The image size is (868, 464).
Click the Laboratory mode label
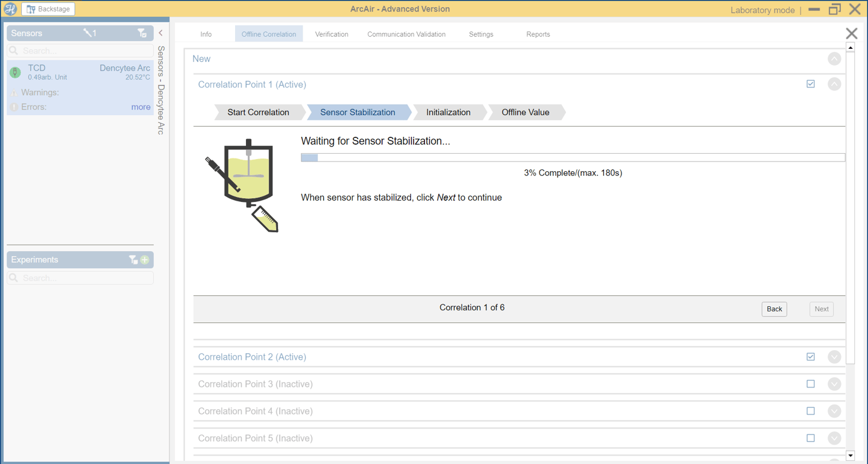(x=763, y=10)
